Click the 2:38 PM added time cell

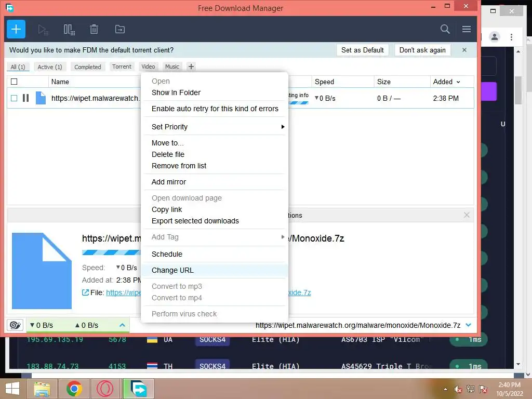pyautogui.click(x=445, y=98)
